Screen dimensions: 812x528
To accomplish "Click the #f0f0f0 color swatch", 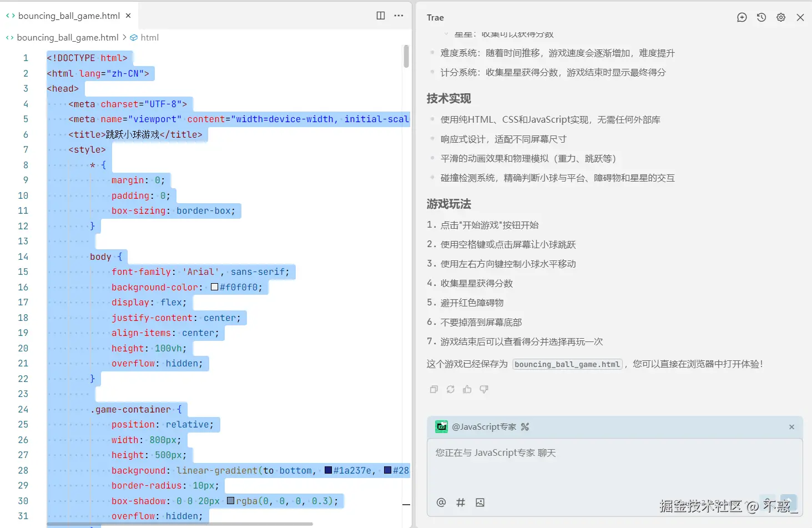I will point(214,287).
